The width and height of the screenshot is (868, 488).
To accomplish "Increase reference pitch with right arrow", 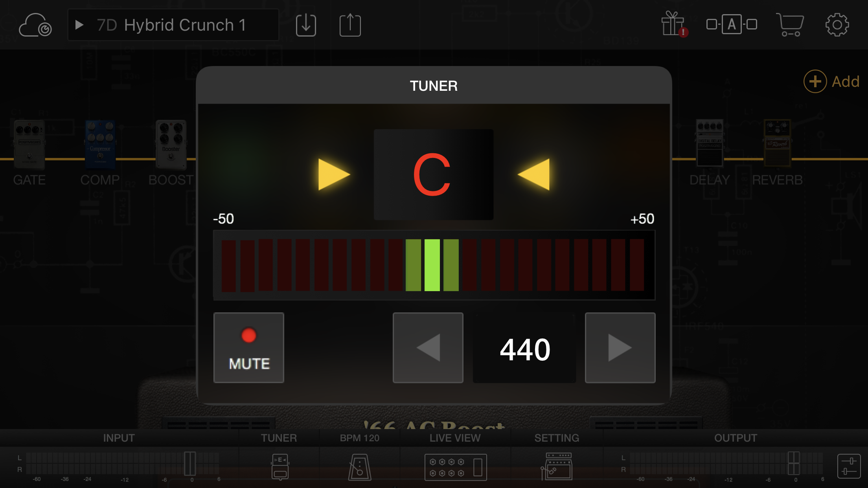I will click(x=620, y=347).
